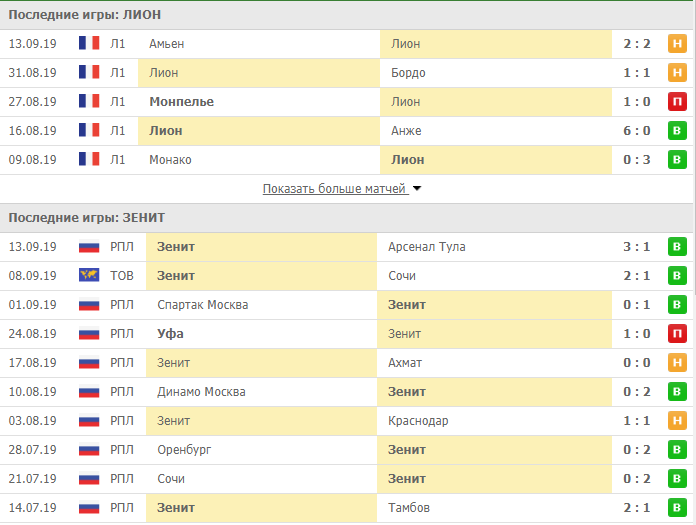Select team Монпелье in the 27.08.19 match
Viewport: 696px width, 525px height.
pos(182,102)
